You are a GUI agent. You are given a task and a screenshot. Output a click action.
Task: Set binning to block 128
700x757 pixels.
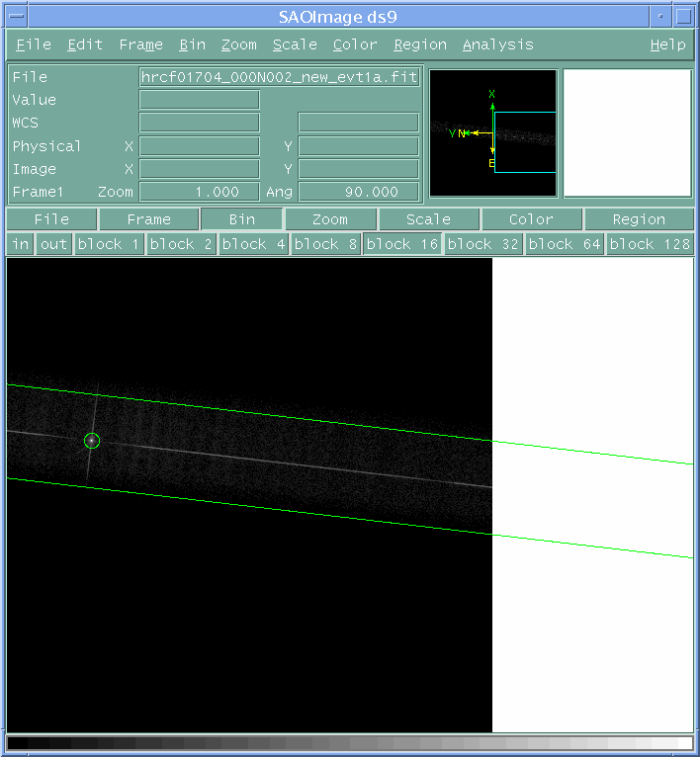pyautogui.click(x=650, y=244)
